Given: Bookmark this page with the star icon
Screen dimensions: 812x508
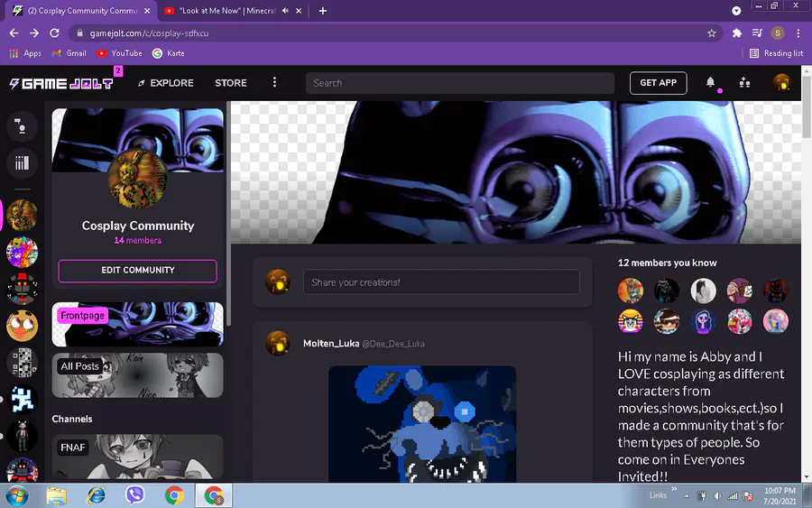Looking at the screenshot, I should [x=712, y=33].
